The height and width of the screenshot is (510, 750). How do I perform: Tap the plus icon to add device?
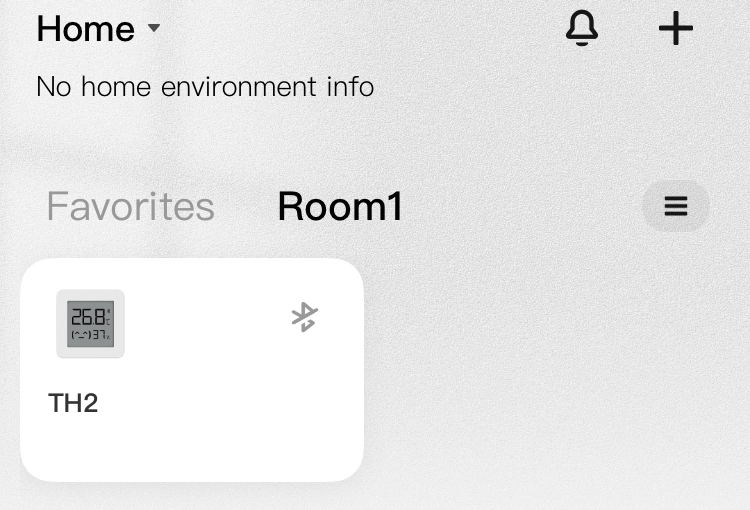[675, 28]
